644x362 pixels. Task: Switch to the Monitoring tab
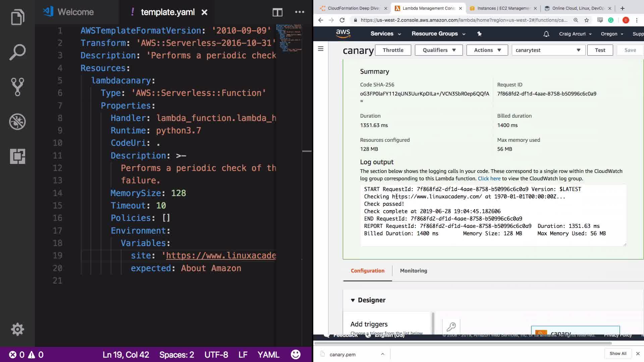413,270
